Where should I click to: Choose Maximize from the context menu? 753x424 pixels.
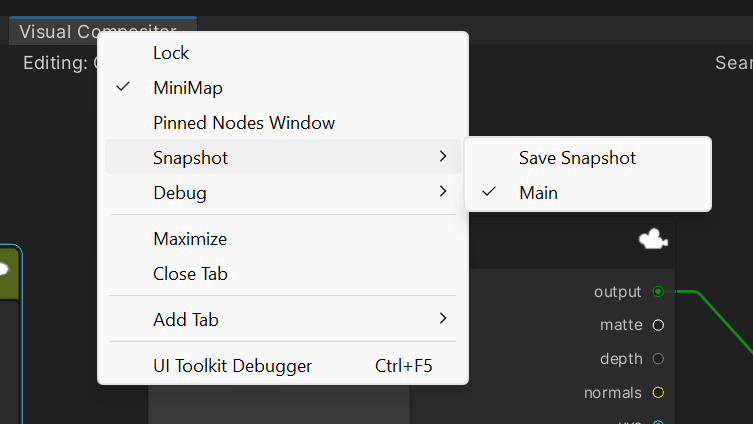[x=190, y=239]
